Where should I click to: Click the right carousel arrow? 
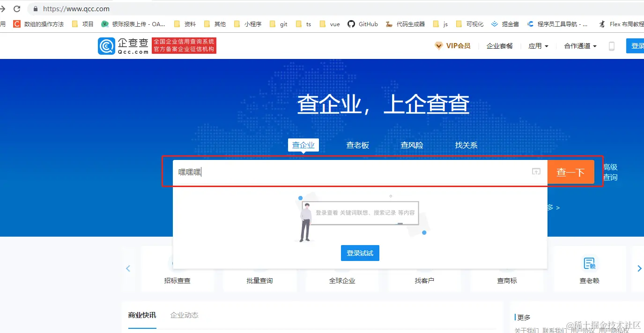coord(639,268)
